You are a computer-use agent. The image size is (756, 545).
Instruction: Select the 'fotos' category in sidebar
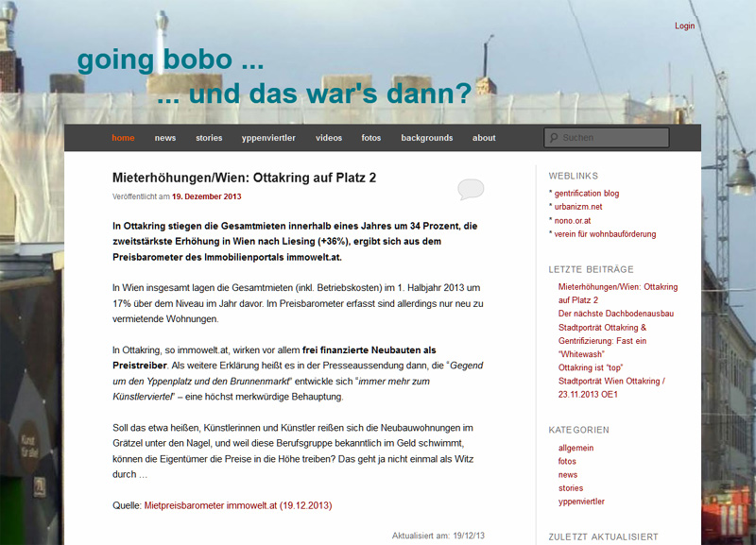(567, 461)
